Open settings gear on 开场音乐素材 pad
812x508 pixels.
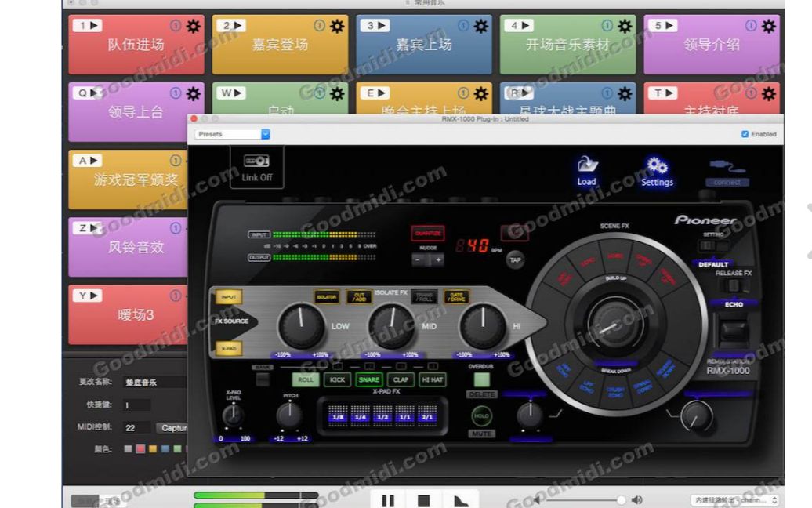coord(625,26)
